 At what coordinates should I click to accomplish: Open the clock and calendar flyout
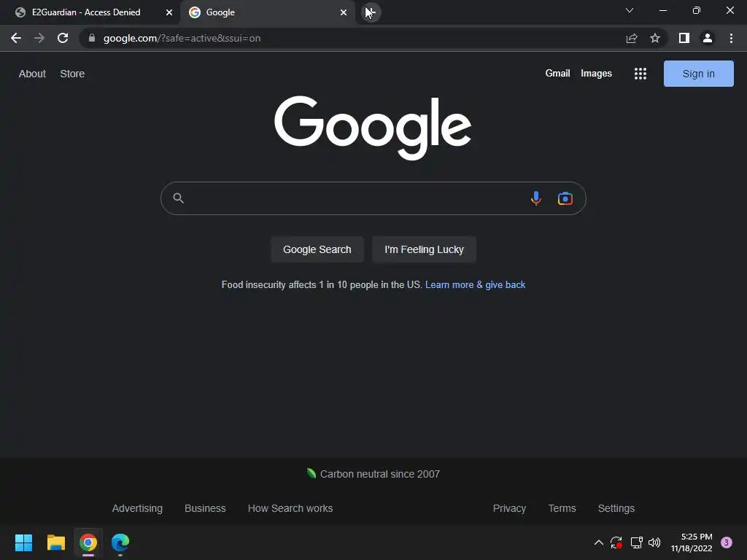pos(692,542)
